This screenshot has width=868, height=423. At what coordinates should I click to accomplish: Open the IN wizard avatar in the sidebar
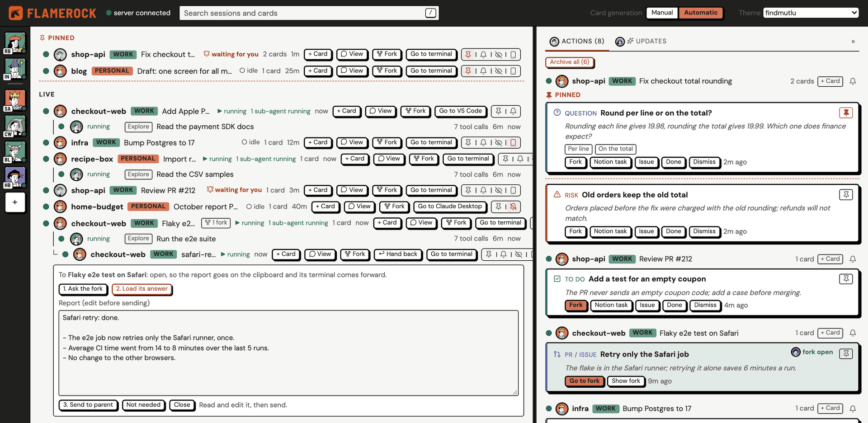pyautogui.click(x=15, y=69)
